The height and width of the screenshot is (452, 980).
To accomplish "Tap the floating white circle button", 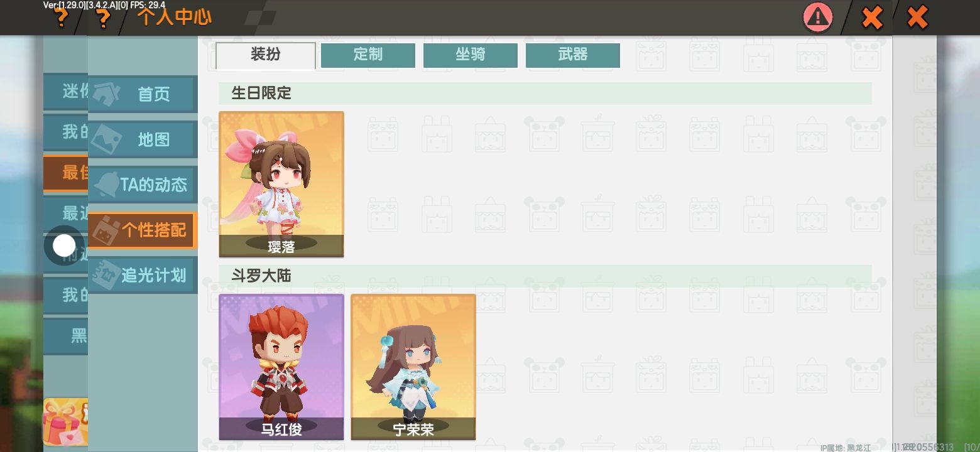I will (64, 245).
